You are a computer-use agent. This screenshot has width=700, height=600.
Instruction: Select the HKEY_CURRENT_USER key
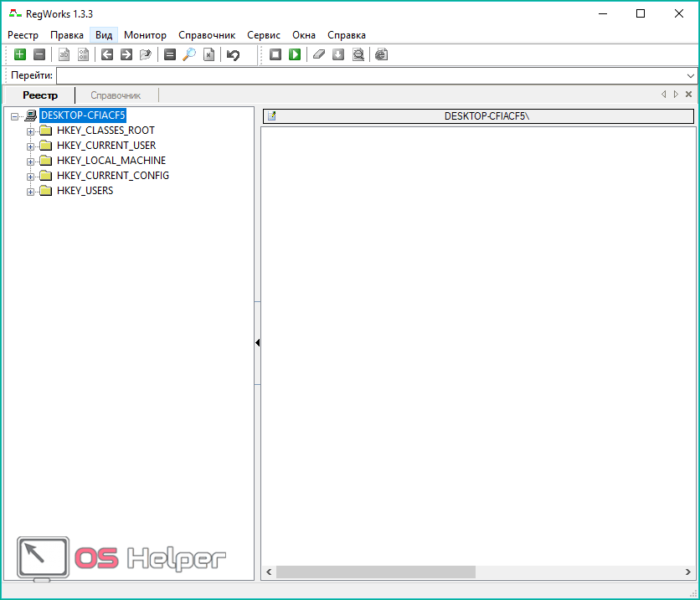pyautogui.click(x=106, y=146)
